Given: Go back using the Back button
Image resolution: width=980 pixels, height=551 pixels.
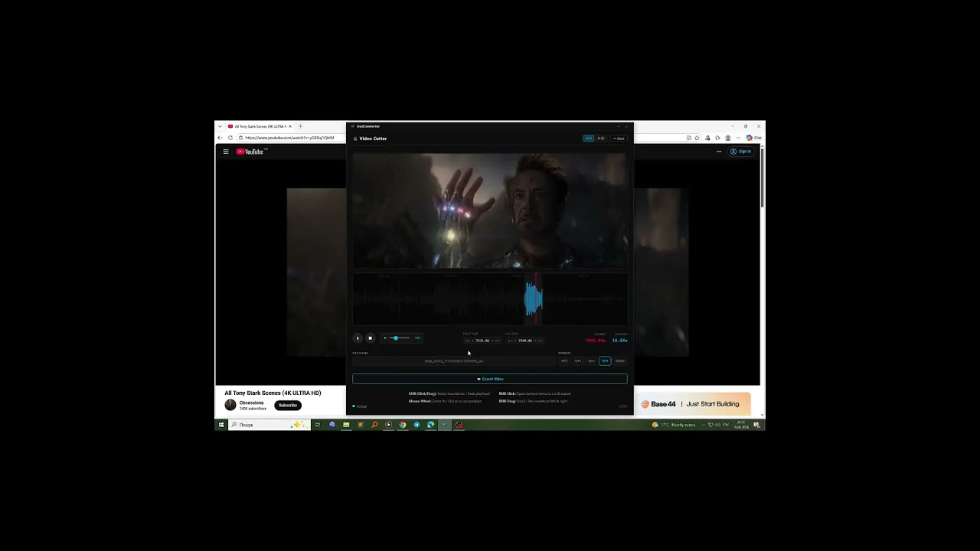Looking at the screenshot, I should click(x=619, y=139).
